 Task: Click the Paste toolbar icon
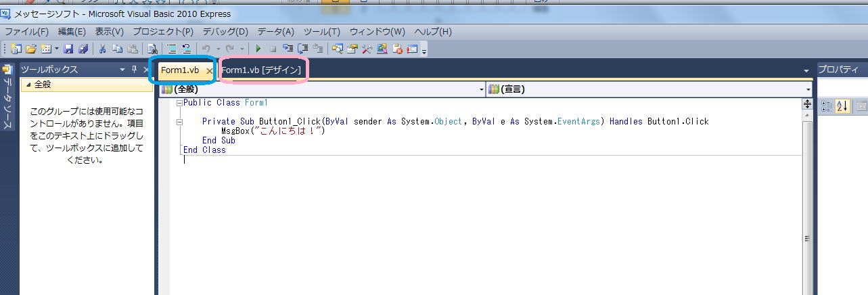[133, 49]
